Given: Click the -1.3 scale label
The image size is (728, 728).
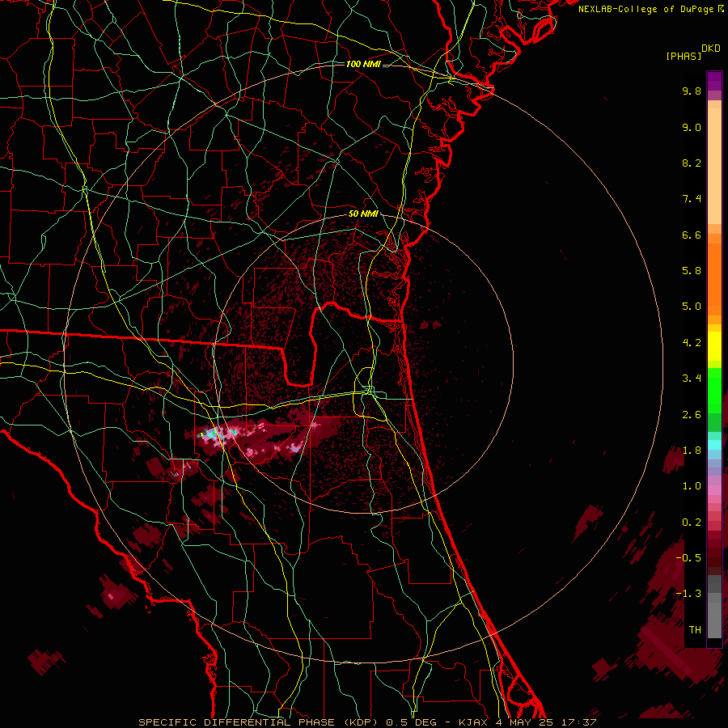Looking at the screenshot, I should tap(688, 594).
